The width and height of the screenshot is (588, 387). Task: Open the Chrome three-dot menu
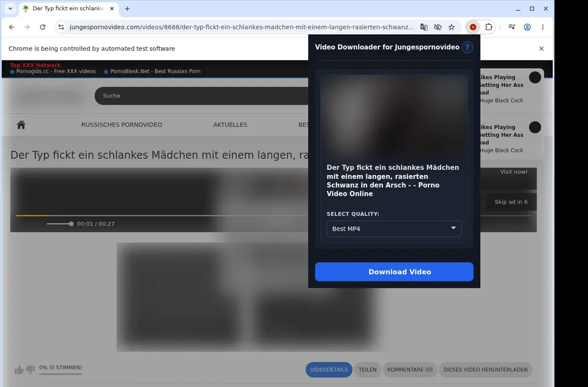pyautogui.click(x=543, y=27)
